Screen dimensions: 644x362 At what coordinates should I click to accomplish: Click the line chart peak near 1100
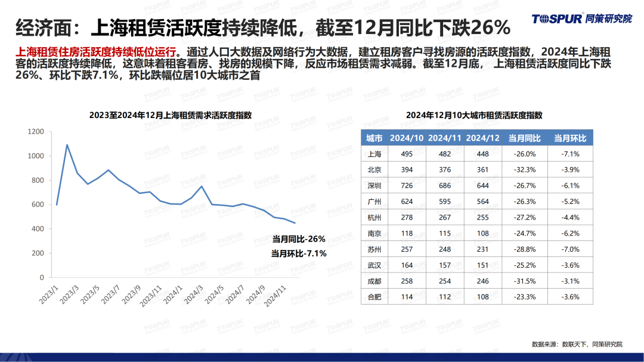pyautogui.click(x=67, y=145)
